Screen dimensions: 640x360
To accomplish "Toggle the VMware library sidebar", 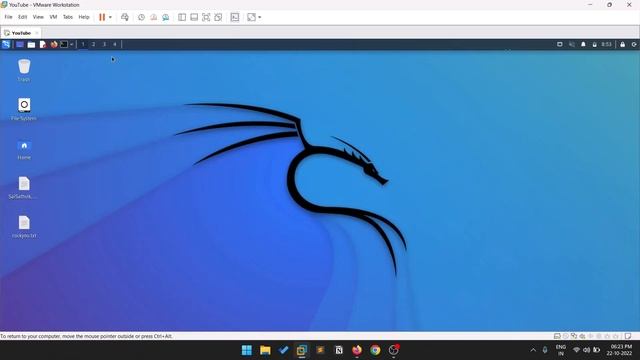I will click(x=182, y=17).
